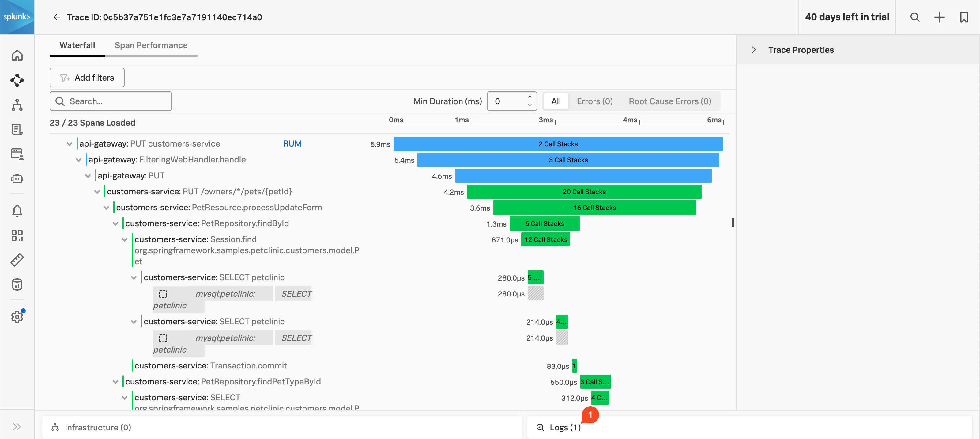Collapse the api-gateway PUT customers-service span

(x=69, y=144)
